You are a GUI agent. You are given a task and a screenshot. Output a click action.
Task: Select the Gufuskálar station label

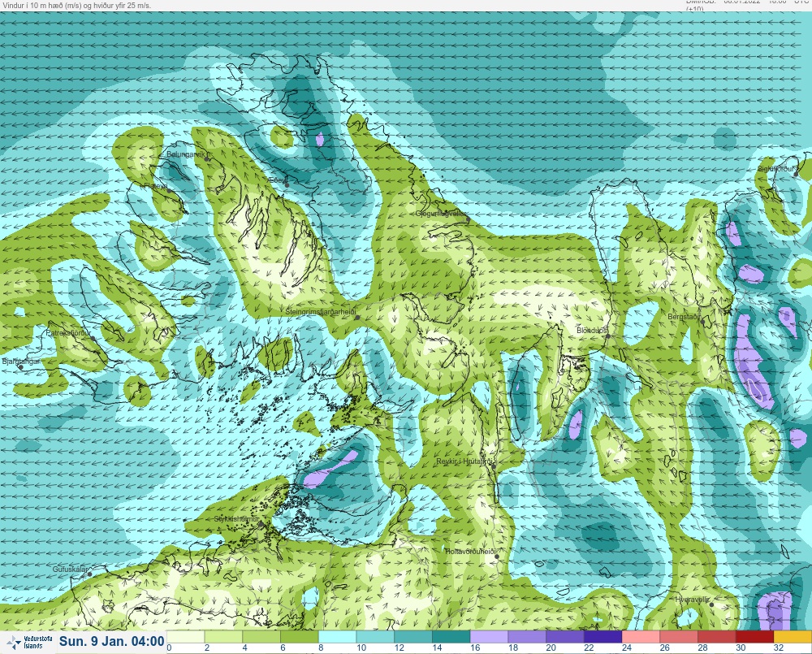[x=70, y=569]
